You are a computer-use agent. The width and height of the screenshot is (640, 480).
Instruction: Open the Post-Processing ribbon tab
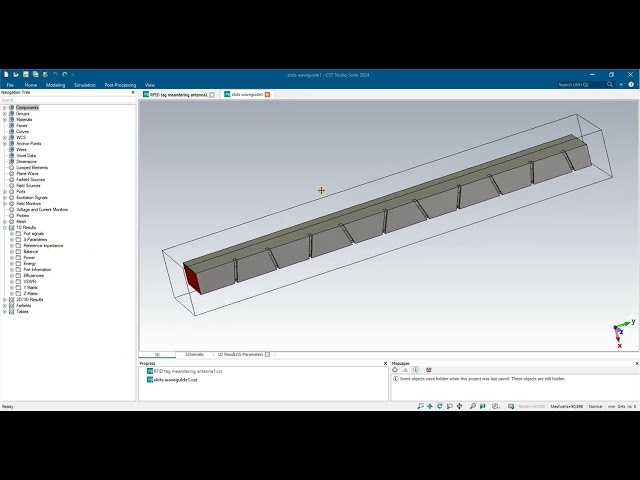click(120, 85)
